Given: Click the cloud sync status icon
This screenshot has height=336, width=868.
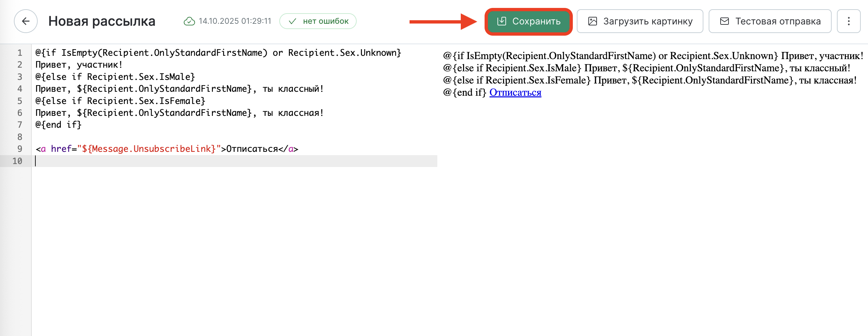Looking at the screenshot, I should tap(189, 21).
